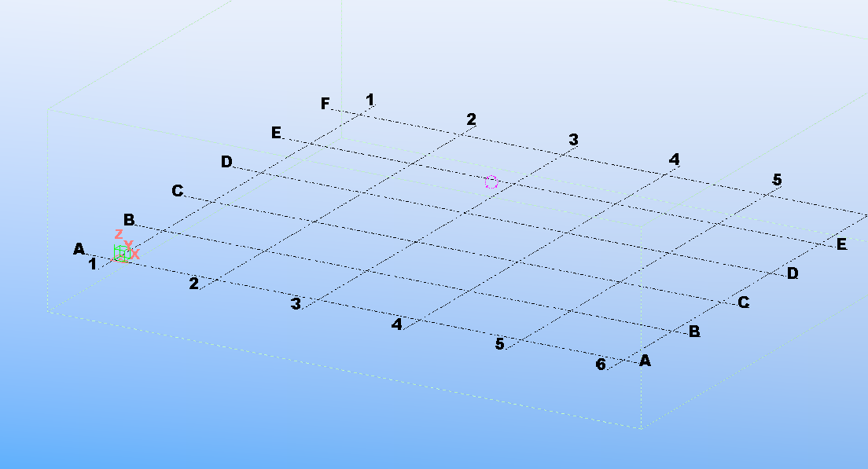Select label D at gridline D's right end
The width and height of the screenshot is (868, 469).
793,273
